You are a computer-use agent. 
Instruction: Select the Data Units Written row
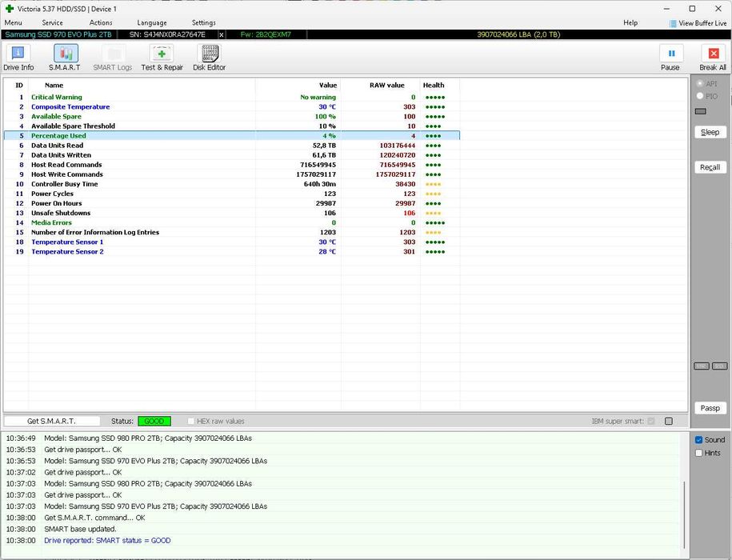[x=231, y=155]
